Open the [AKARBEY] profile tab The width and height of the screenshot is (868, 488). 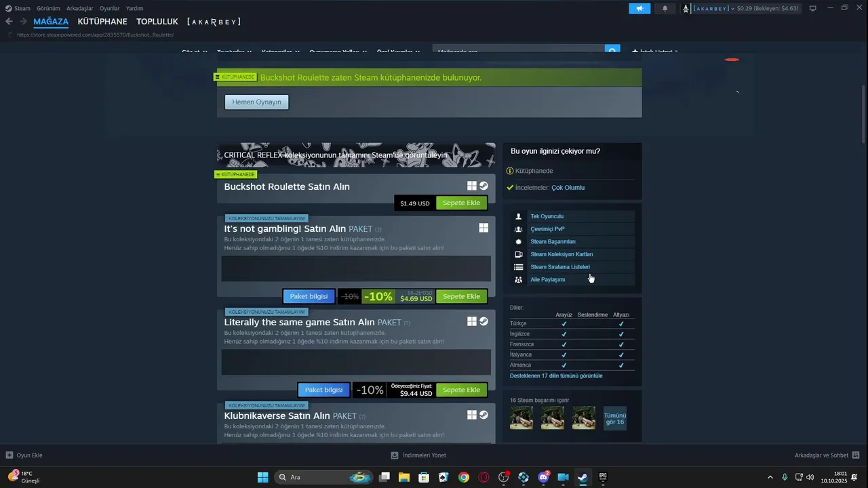[214, 22]
